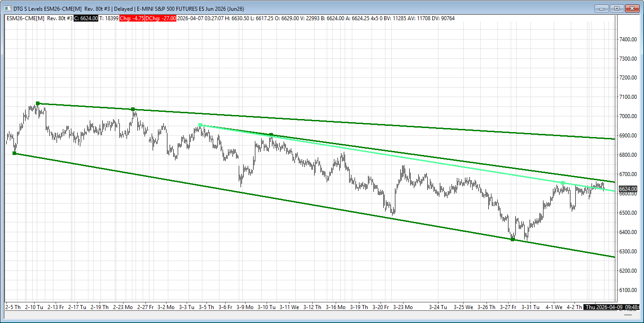This screenshot has height=323, width=644.
Task: Grab the light green trendline's starting anchor
Action: tap(200, 125)
